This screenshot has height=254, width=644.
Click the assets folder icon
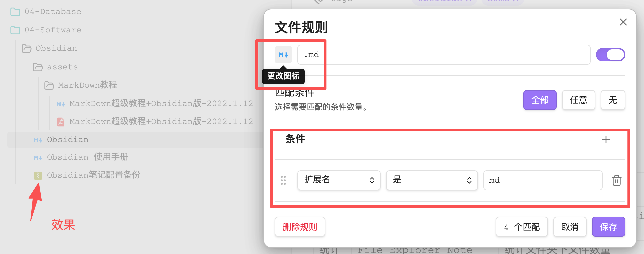[x=38, y=67]
